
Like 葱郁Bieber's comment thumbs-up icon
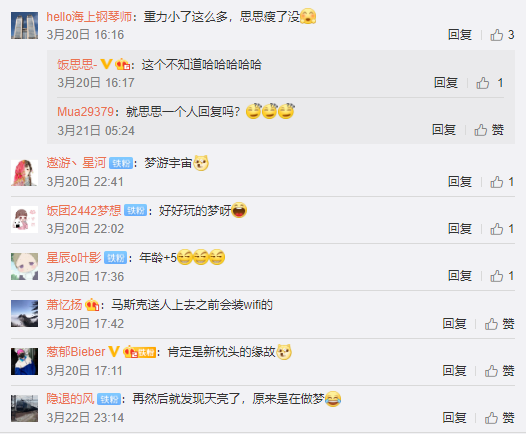click(491, 371)
